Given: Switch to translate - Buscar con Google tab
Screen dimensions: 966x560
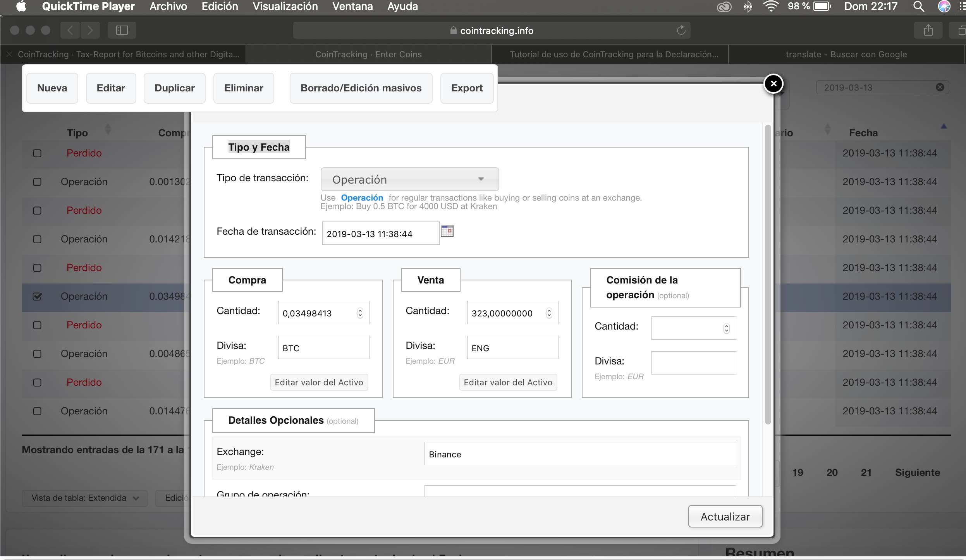Looking at the screenshot, I should (x=846, y=54).
